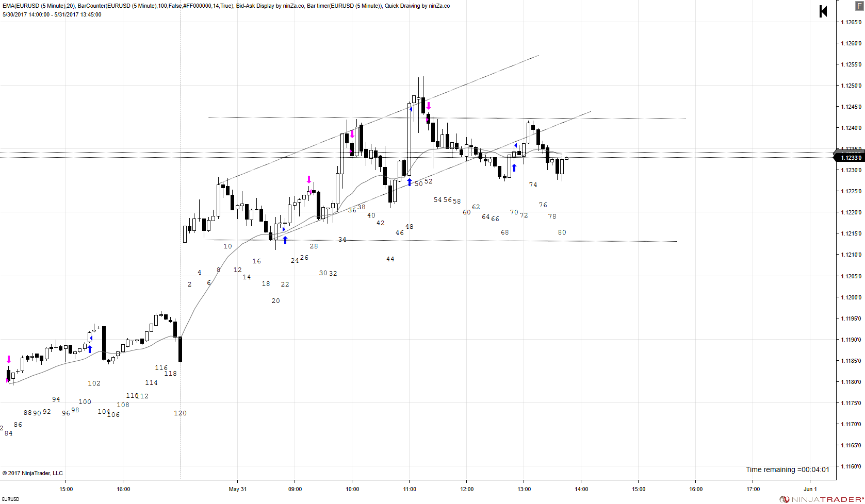
Task: Click the jump-to-latest-bar arrow icon
Action: tap(823, 11)
